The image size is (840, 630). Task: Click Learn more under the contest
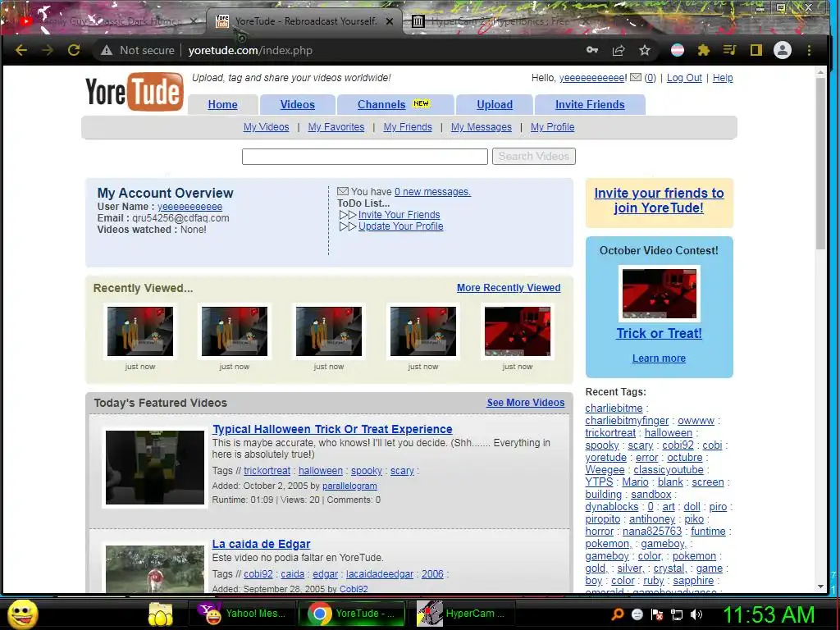point(659,358)
